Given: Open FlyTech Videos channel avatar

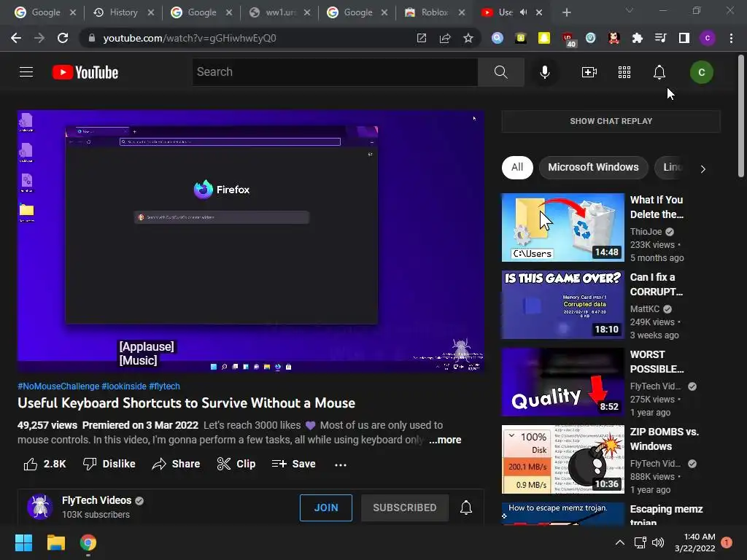Looking at the screenshot, I should pos(40,507).
